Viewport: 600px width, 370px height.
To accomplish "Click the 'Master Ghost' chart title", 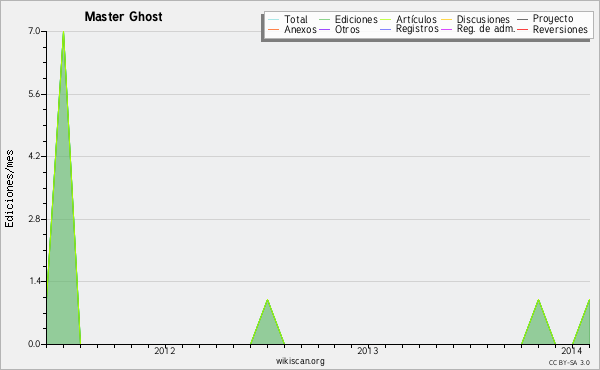I will pos(123,16).
